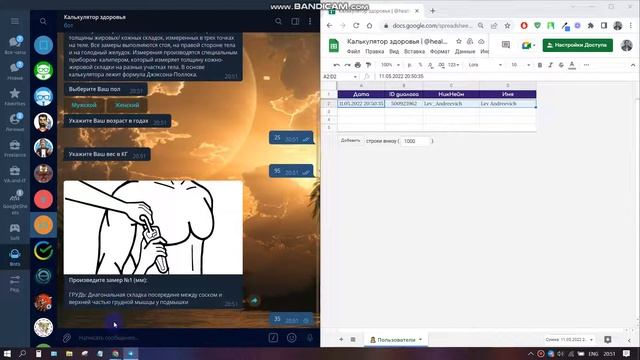The width and height of the screenshot is (640, 360).
Task: Undo last action in Sheets toolbar
Action: coord(336,65)
